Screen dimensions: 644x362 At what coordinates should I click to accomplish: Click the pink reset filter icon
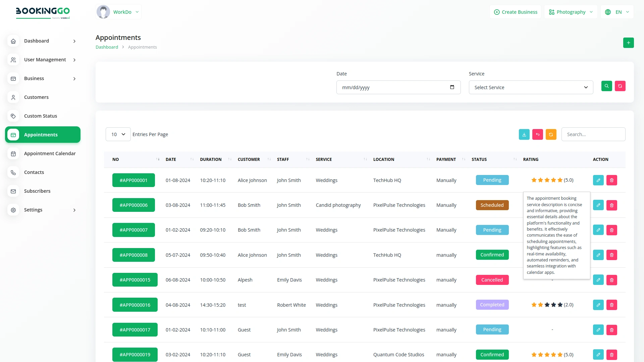click(x=620, y=86)
